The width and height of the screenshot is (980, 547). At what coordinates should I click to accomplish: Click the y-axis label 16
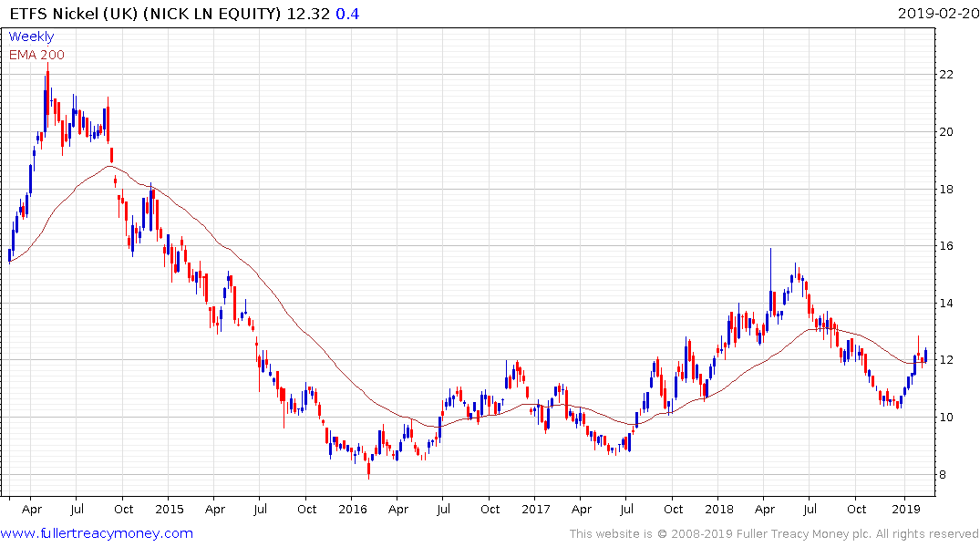tap(946, 245)
